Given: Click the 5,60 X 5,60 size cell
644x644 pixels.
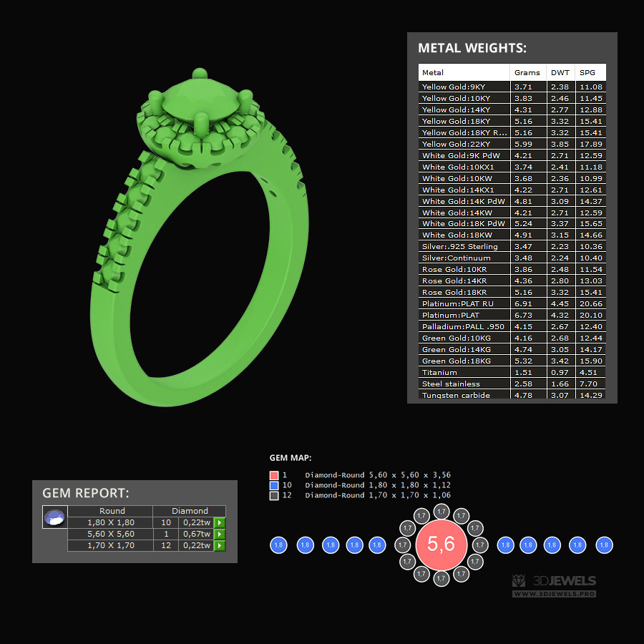Looking at the screenshot, I should click(110, 534).
